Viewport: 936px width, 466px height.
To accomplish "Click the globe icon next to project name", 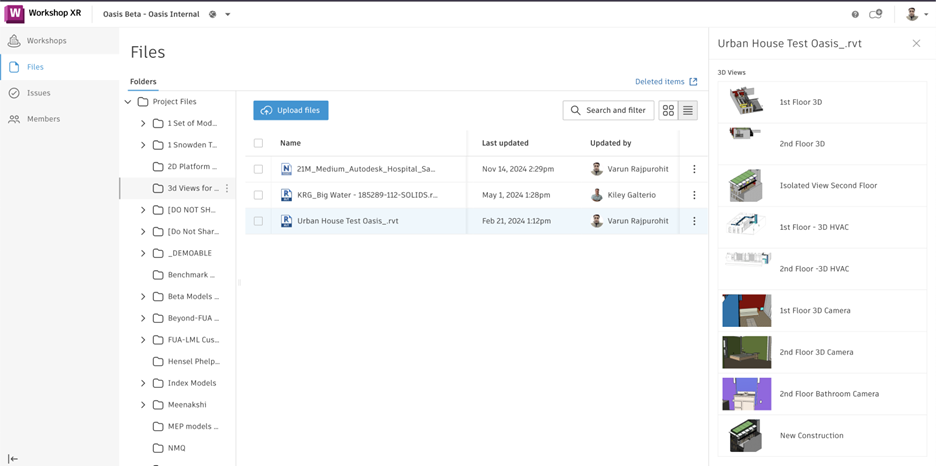I will [x=212, y=14].
